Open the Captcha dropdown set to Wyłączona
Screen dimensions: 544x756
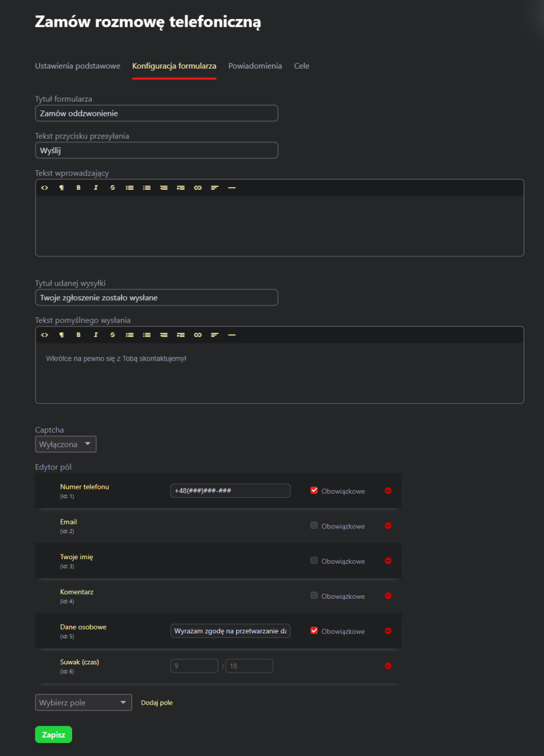click(66, 444)
